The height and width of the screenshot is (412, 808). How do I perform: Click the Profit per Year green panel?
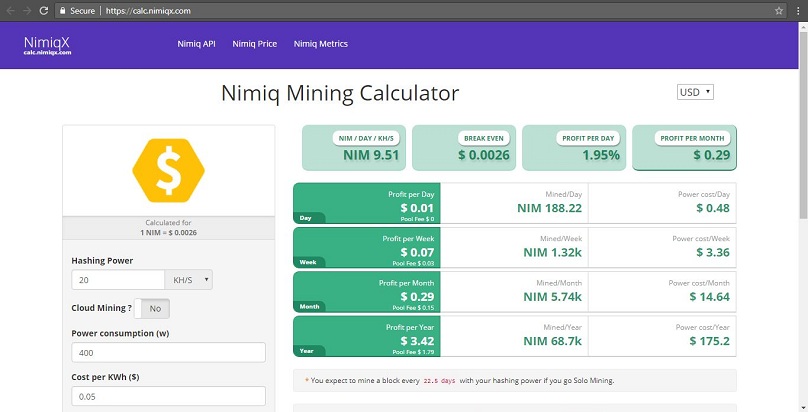click(366, 336)
